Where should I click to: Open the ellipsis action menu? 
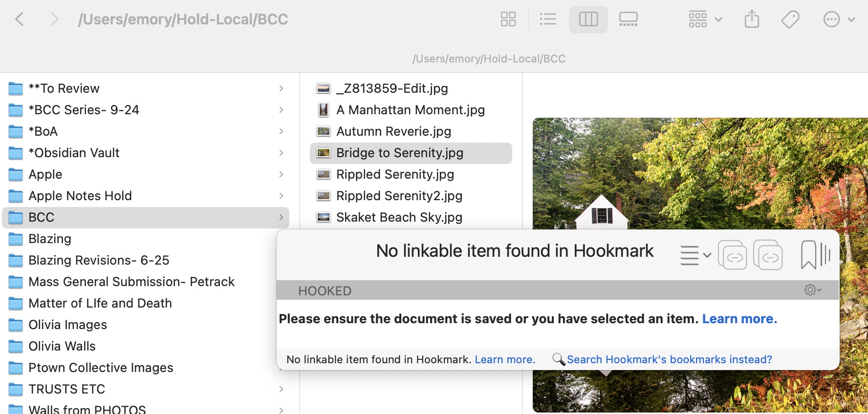click(x=839, y=20)
